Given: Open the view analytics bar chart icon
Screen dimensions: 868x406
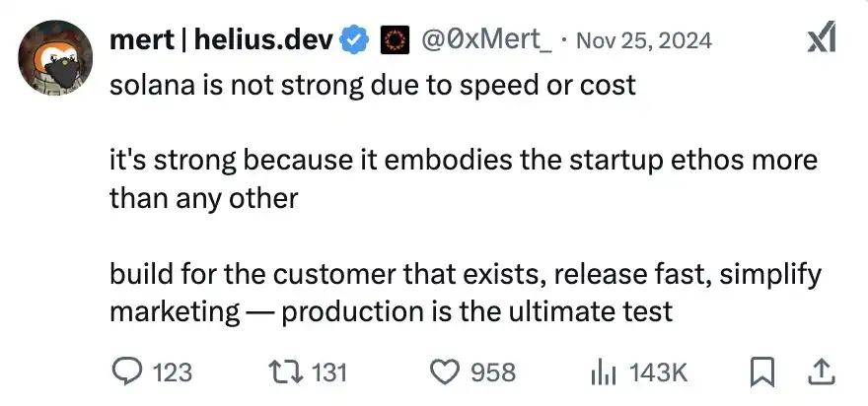Looking at the screenshot, I should (x=602, y=371).
